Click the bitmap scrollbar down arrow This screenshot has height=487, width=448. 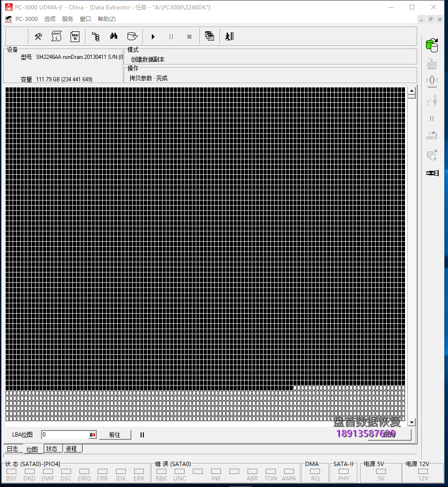click(412, 422)
